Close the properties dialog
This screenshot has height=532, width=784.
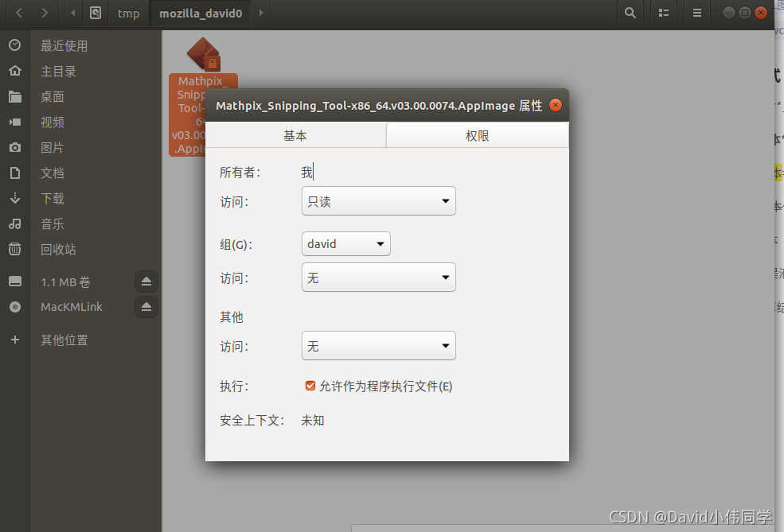click(556, 105)
